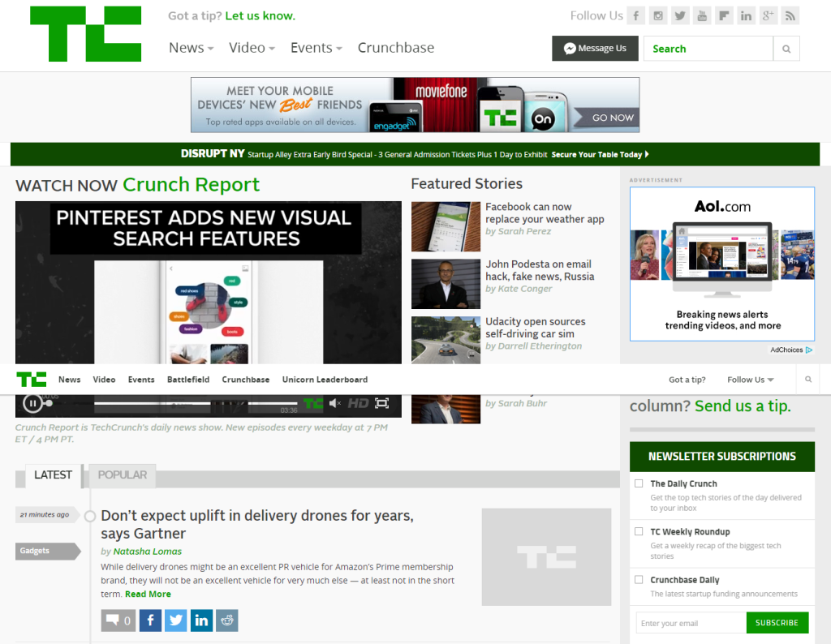Share drone article on Facebook
The image size is (831, 644).
tap(150, 620)
